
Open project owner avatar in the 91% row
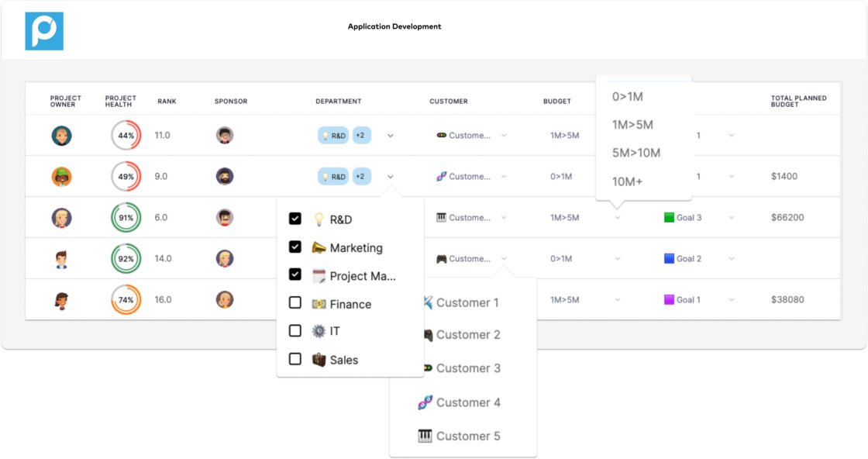(x=61, y=218)
